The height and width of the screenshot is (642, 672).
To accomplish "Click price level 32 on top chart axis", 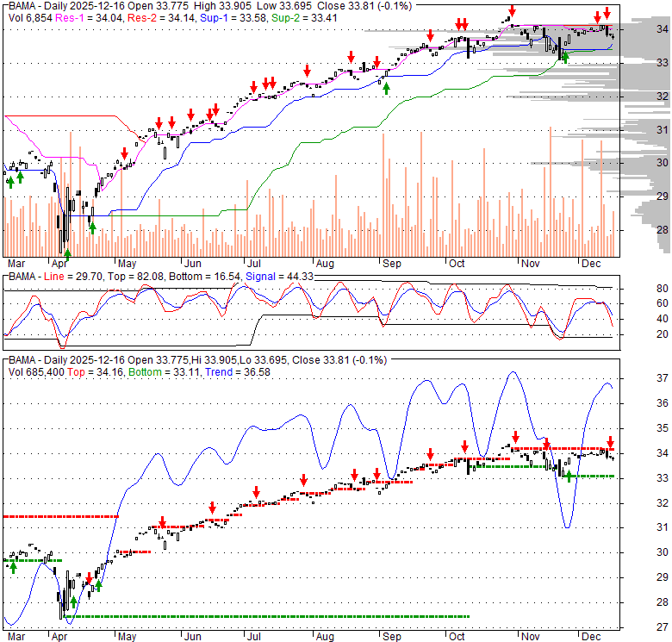I will 663,97.
